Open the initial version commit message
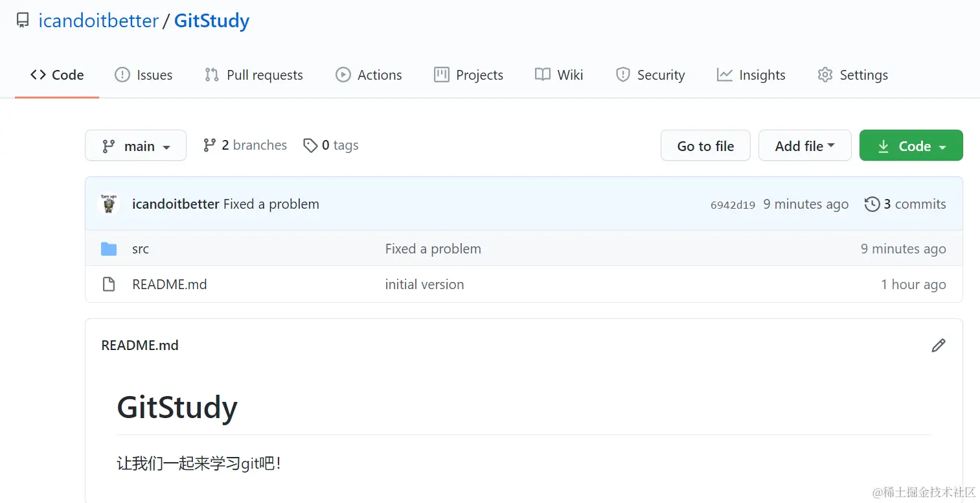 point(425,285)
